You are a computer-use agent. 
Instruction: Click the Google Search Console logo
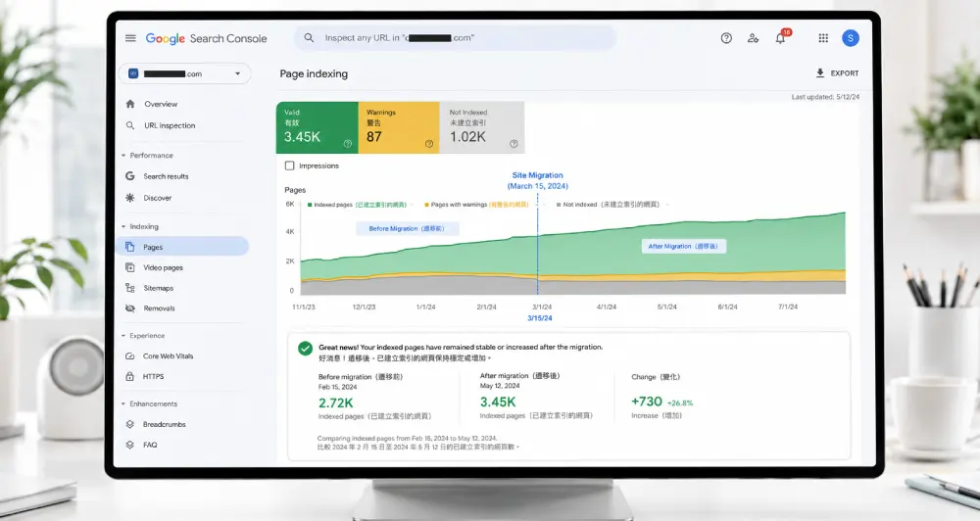(x=206, y=39)
